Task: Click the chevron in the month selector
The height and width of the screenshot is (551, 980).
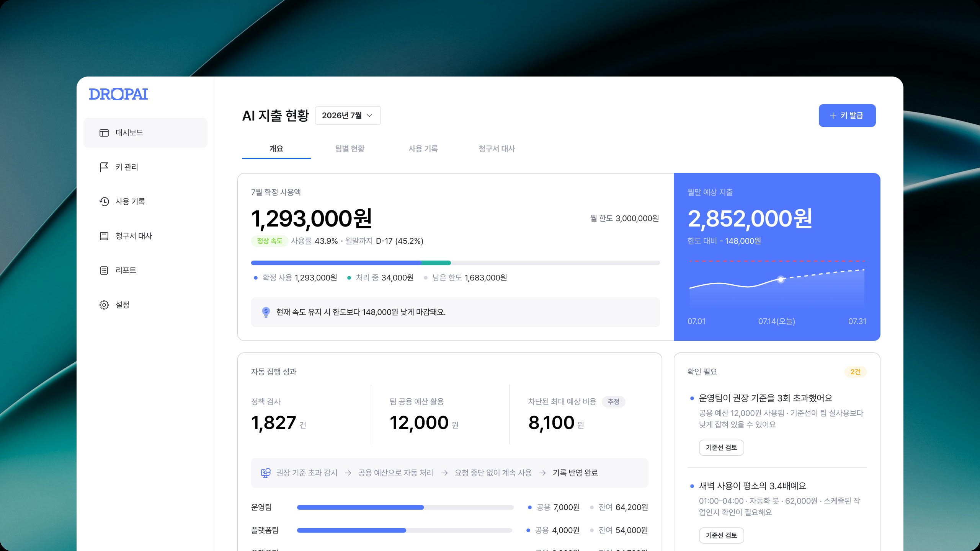Action: (x=369, y=116)
